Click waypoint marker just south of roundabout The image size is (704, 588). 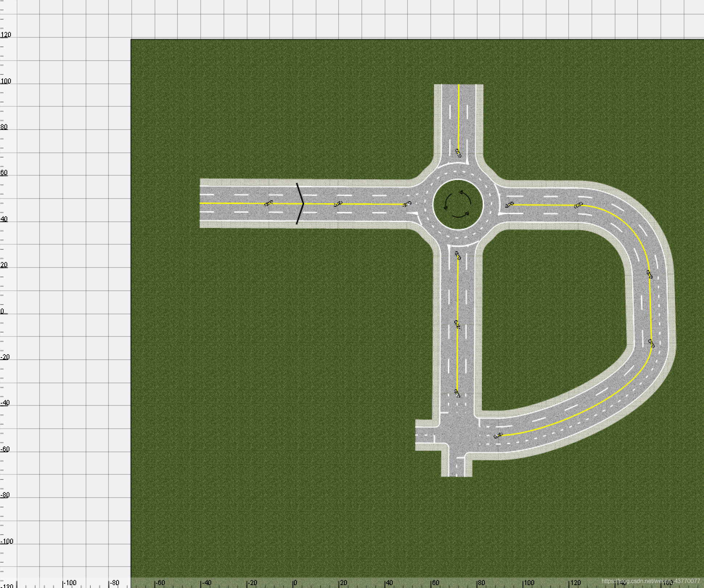coord(458,256)
